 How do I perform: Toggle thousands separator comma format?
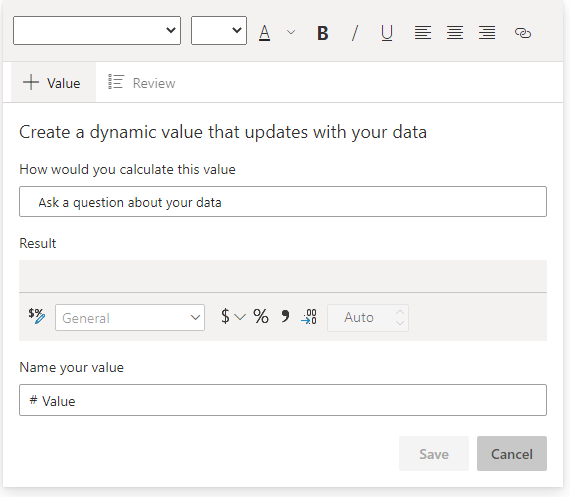285,317
